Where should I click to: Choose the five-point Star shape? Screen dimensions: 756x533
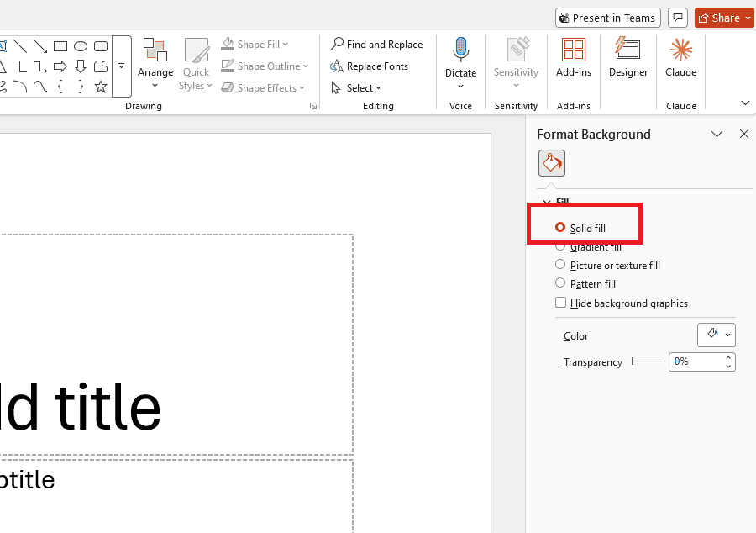(x=101, y=87)
